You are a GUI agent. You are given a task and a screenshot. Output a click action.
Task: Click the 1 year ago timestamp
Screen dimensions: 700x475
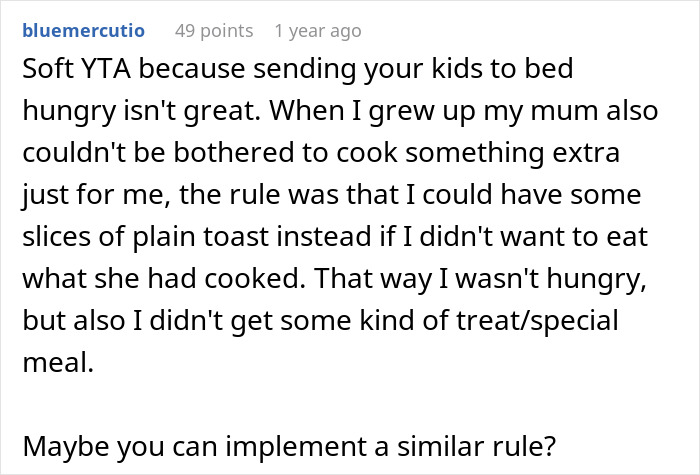(318, 31)
